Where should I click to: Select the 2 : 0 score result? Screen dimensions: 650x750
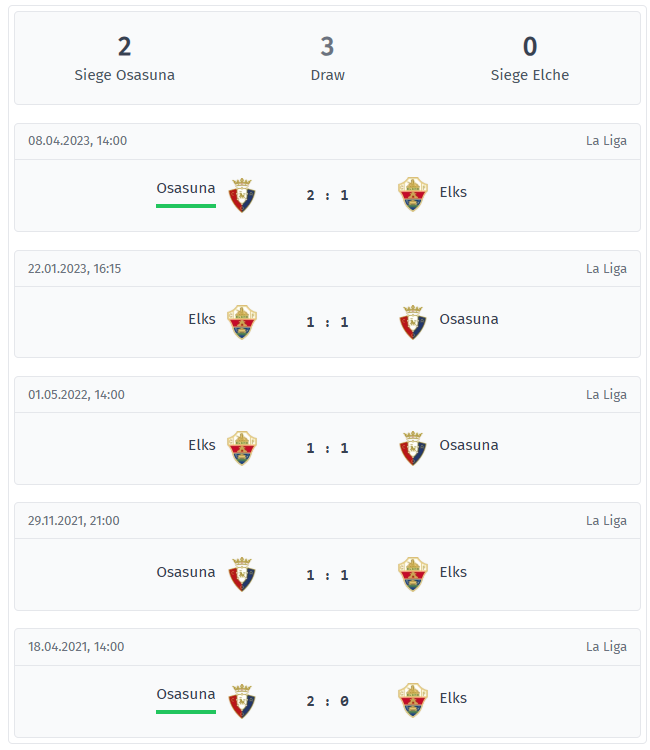click(327, 701)
